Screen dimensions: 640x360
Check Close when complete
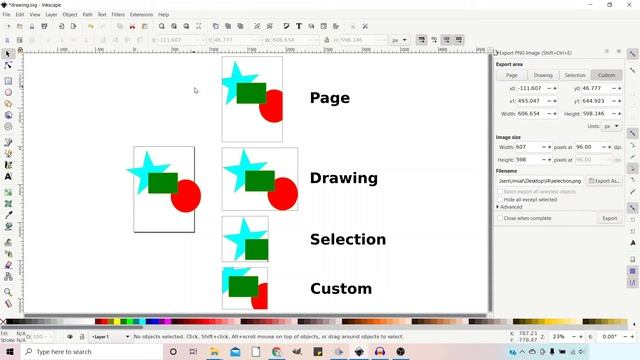(500, 218)
